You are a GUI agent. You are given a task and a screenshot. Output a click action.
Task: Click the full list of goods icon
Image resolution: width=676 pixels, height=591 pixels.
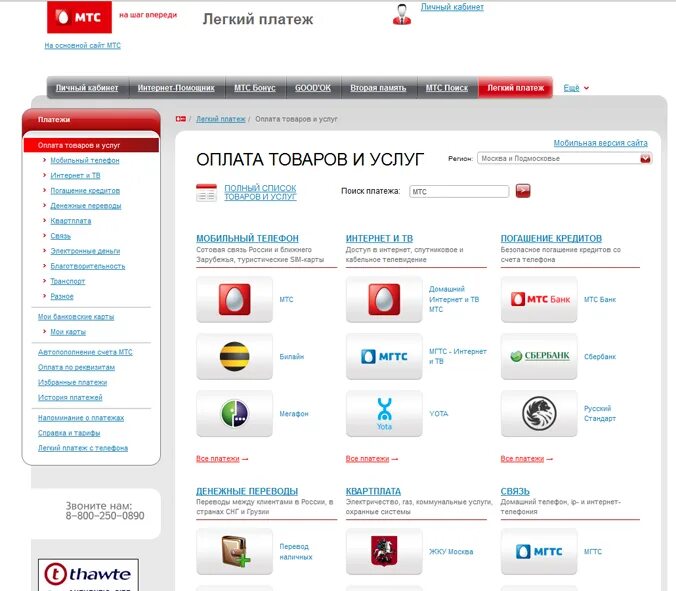click(206, 193)
